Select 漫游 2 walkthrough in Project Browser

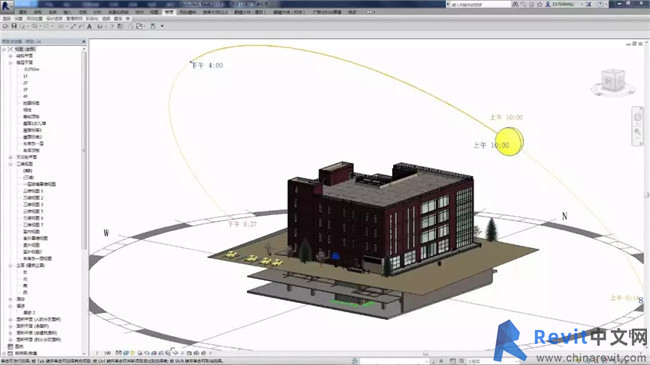point(29,312)
